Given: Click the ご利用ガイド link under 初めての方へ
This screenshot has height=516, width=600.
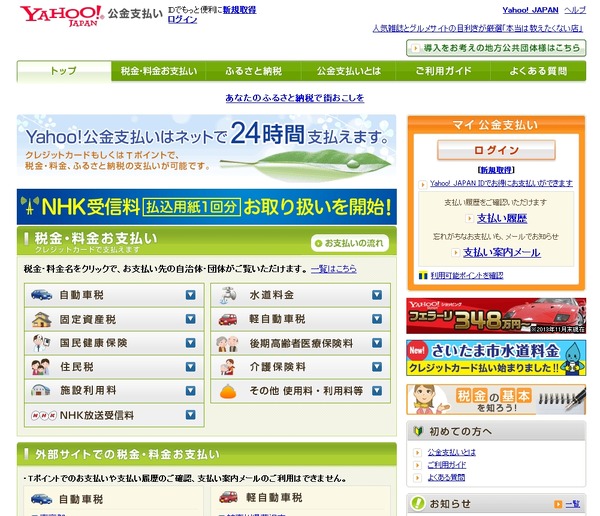Looking at the screenshot, I should 447,465.
